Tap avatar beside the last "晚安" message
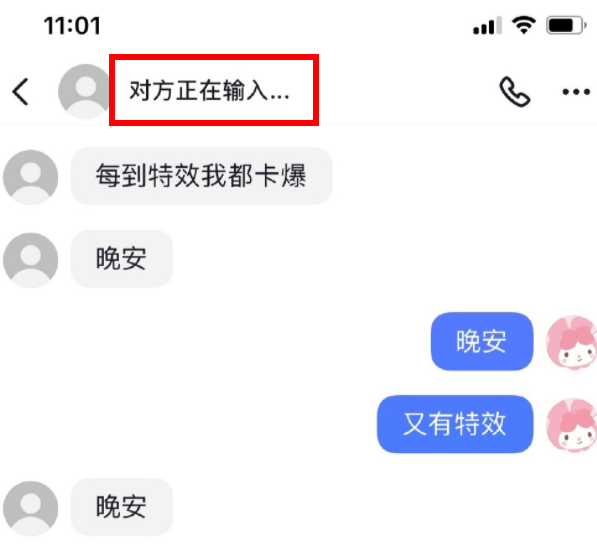The width and height of the screenshot is (597, 547). pyautogui.click(x=30, y=508)
